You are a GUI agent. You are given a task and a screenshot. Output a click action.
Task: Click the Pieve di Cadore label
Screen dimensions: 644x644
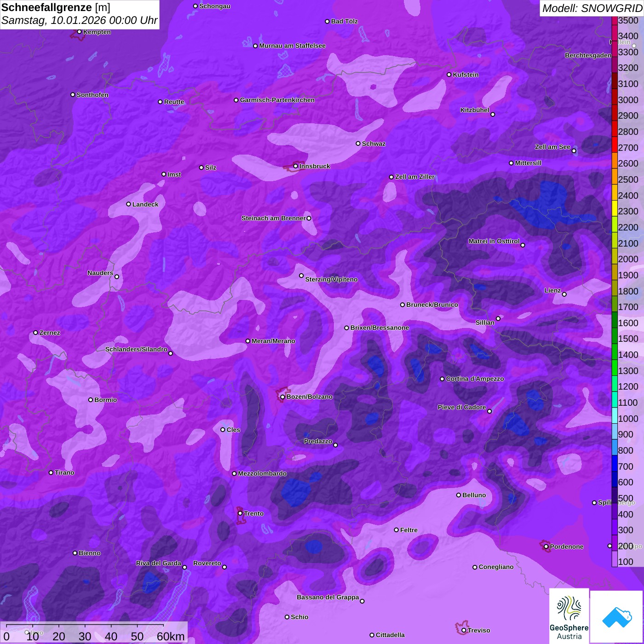point(462,407)
